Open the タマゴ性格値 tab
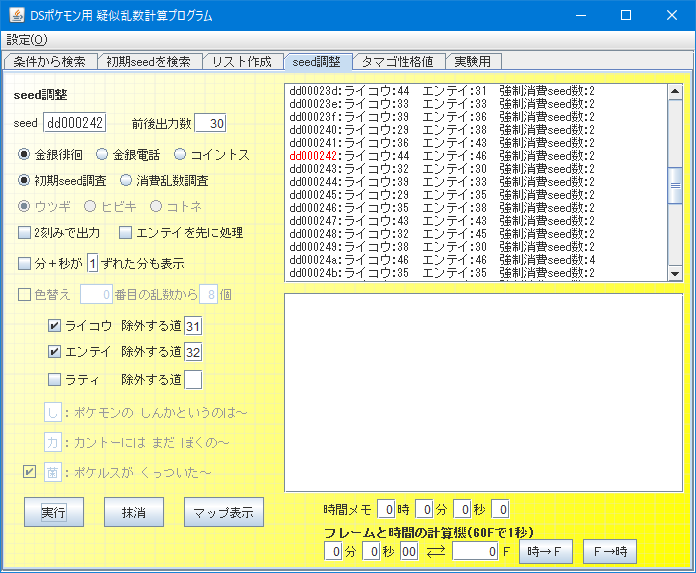This screenshot has height=573, width=696. pyautogui.click(x=398, y=61)
